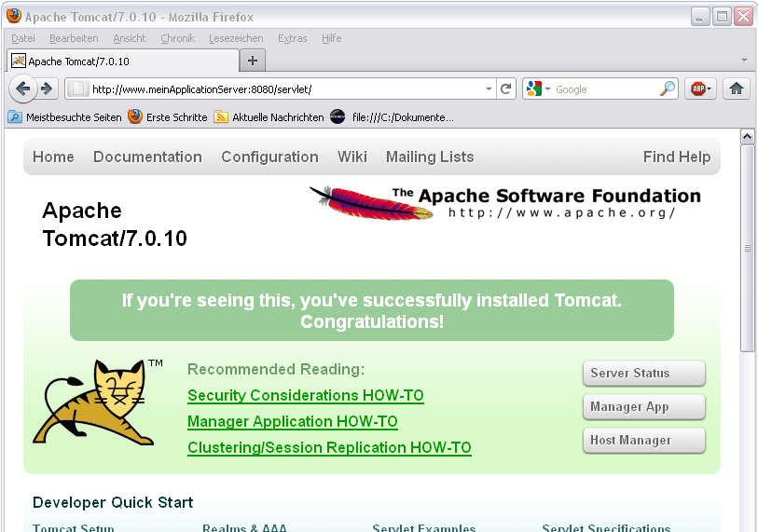This screenshot has width=758, height=532.
Task: Open Configuration in the navigation bar
Action: [269, 157]
